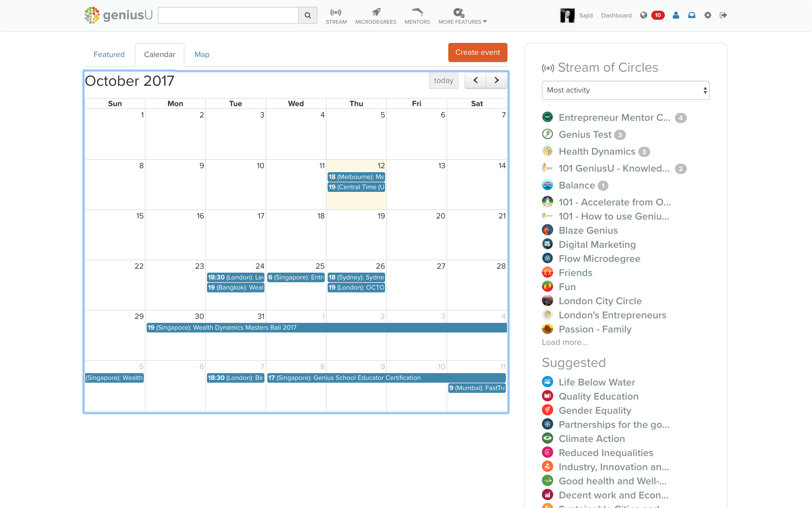Click Gender Equality icon
This screenshot has width=812, height=508.
(x=547, y=410)
